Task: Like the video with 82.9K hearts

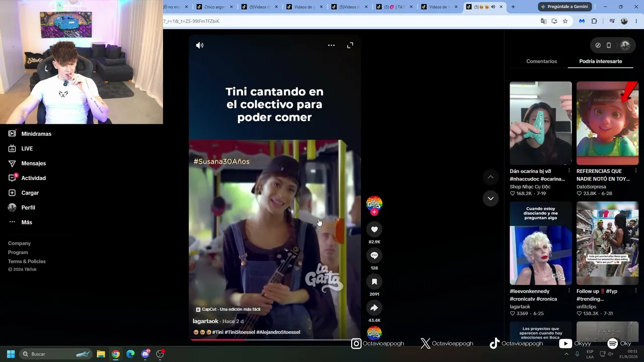Action: coord(374,229)
